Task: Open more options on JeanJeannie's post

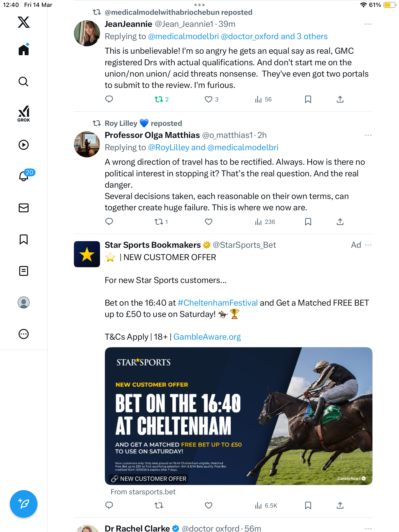Action: (368, 24)
